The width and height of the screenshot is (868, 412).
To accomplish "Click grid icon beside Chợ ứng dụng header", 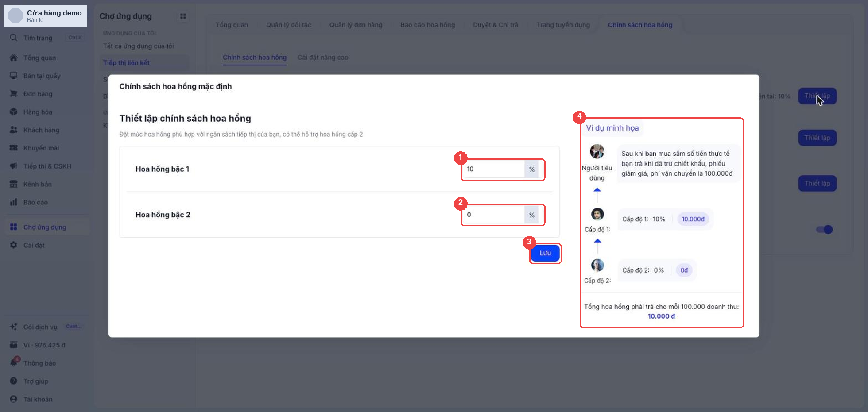I will (x=183, y=16).
